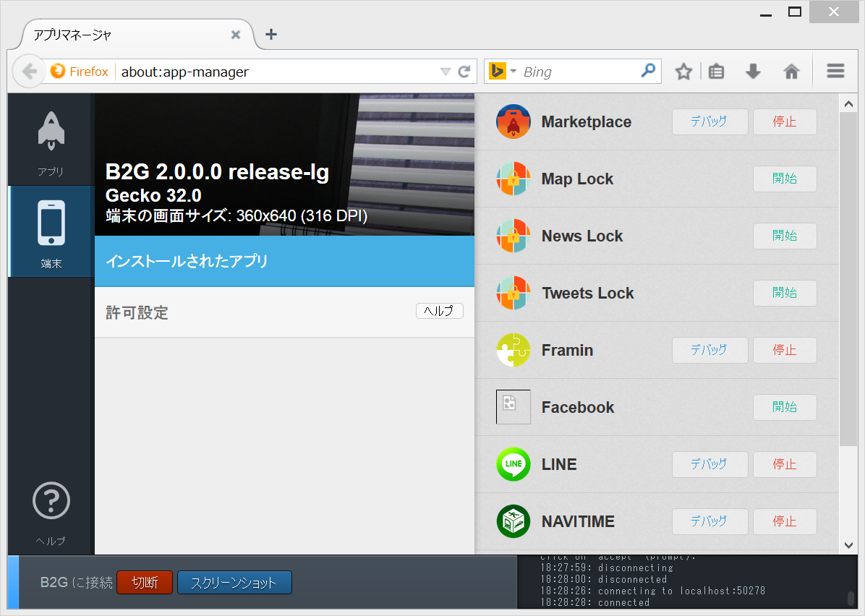865x616 pixels.
Task: Open a new tab with the plus button
Action: coord(271,34)
